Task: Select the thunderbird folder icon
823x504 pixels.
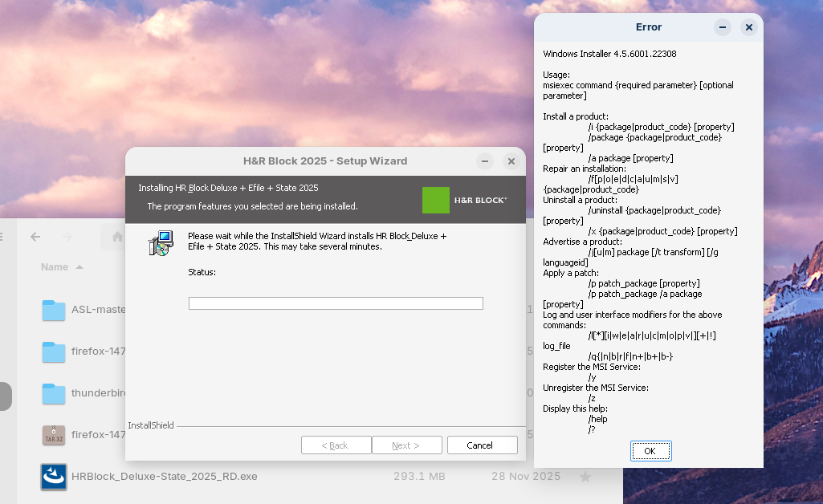Action: coord(54,393)
